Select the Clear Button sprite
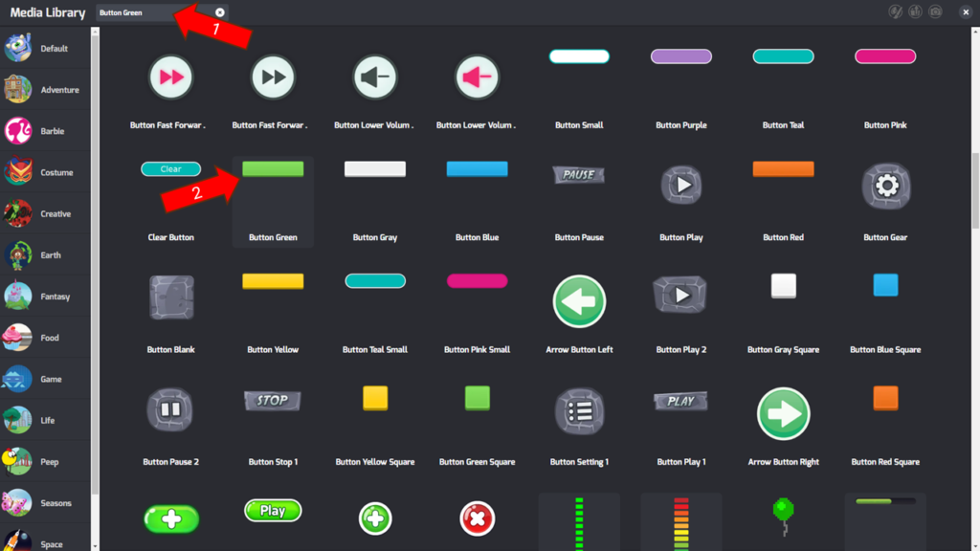 click(x=171, y=169)
